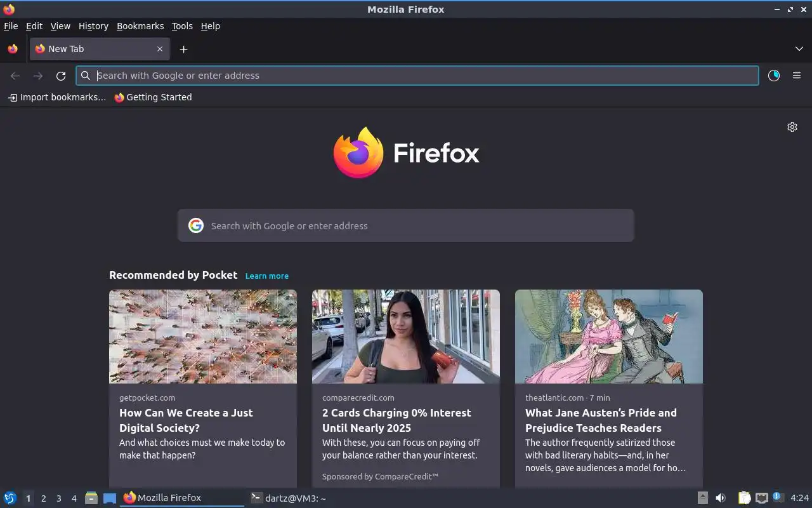Focus the top address bar
Image resolution: width=812 pixels, height=508 pixels.
pos(417,76)
